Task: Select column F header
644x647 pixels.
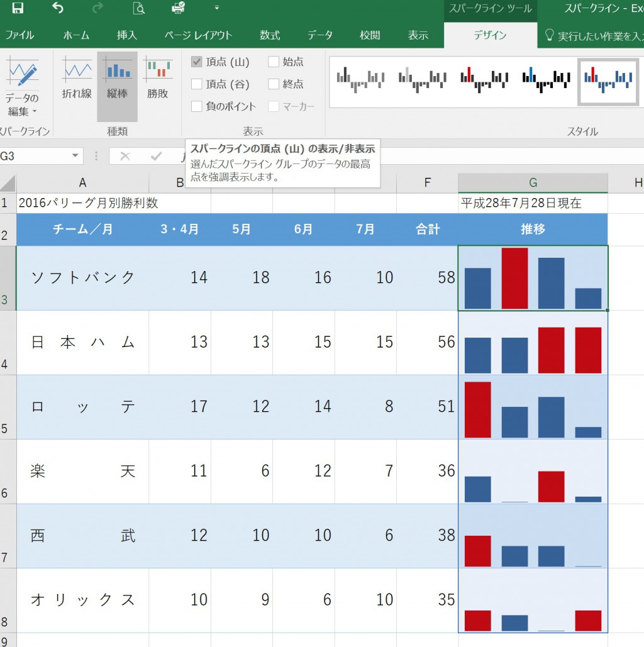Action: 427,183
